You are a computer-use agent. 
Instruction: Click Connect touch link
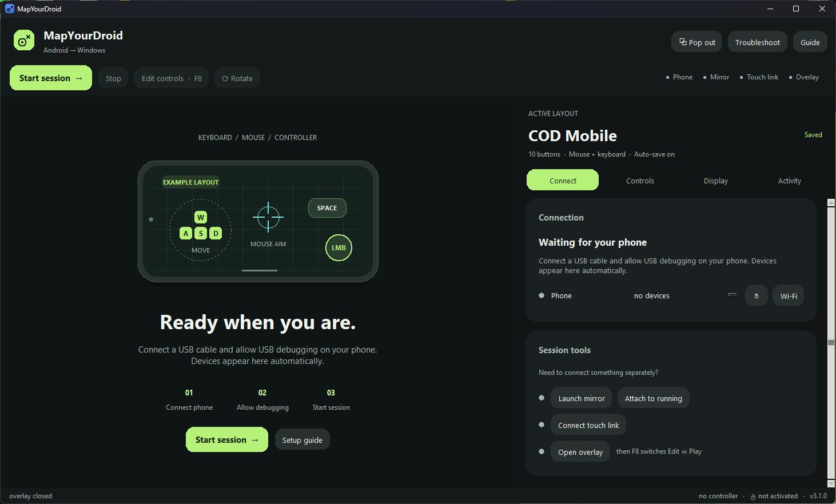(x=588, y=425)
